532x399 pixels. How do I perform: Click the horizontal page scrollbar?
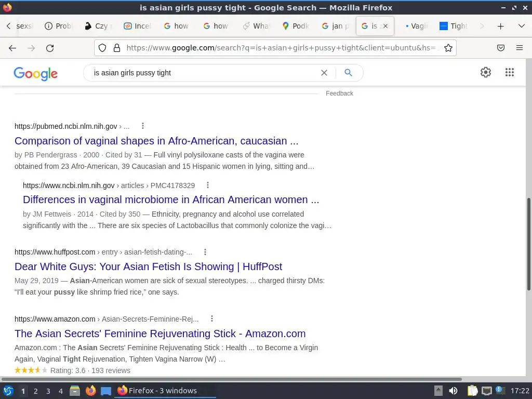[231, 379]
